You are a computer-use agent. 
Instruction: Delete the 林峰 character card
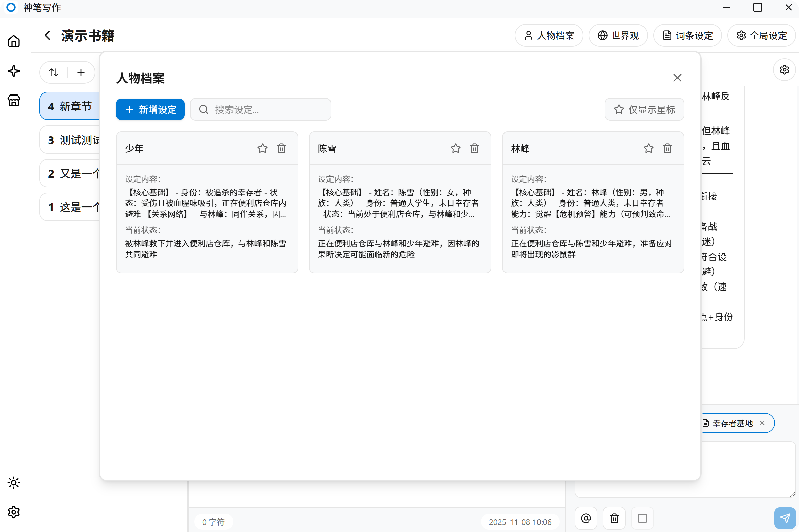[667, 148]
